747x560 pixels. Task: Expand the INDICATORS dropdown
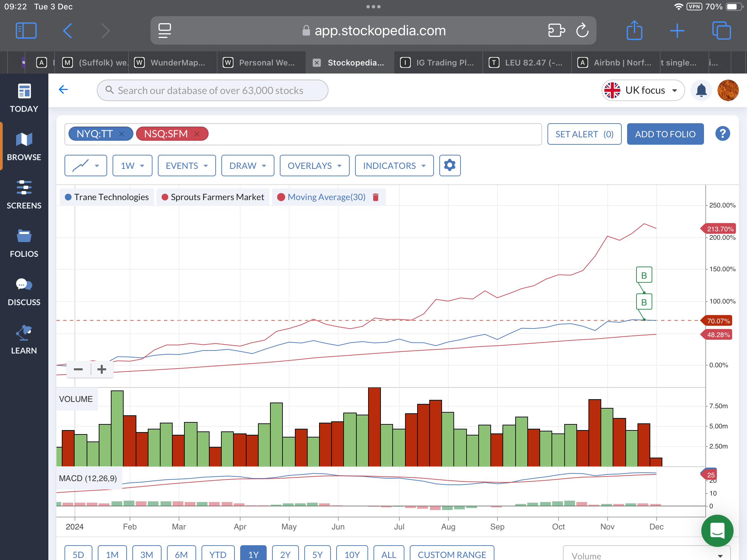coord(394,166)
